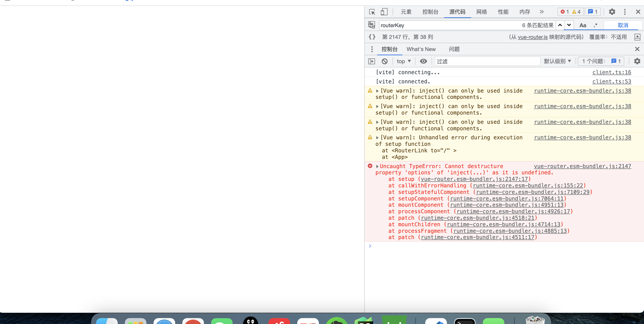Clear console with the ban icon
The width and height of the screenshot is (644, 324).
coord(384,61)
